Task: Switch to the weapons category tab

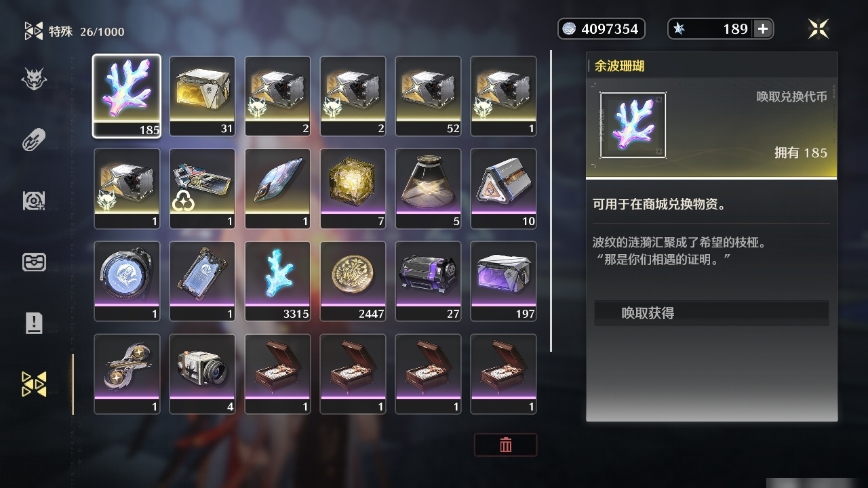Action: (x=34, y=141)
